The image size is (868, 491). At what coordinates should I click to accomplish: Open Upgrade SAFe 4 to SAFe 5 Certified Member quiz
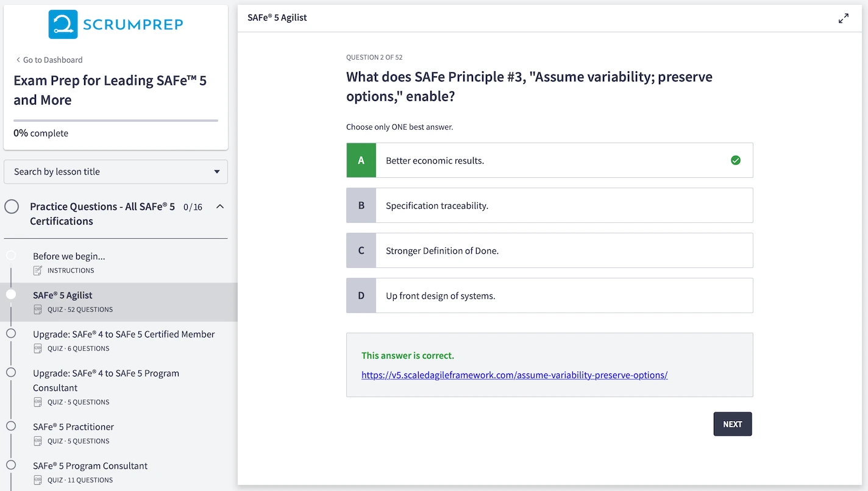click(124, 334)
